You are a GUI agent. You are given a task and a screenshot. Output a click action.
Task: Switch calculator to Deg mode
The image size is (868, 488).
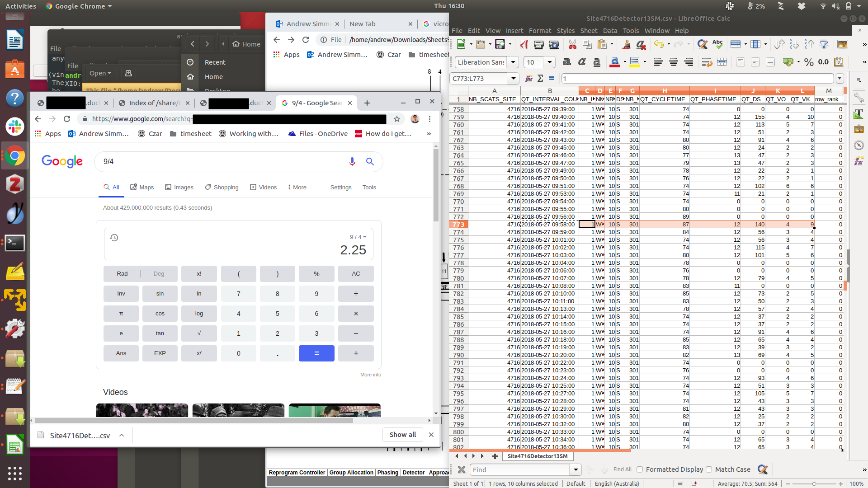(159, 274)
